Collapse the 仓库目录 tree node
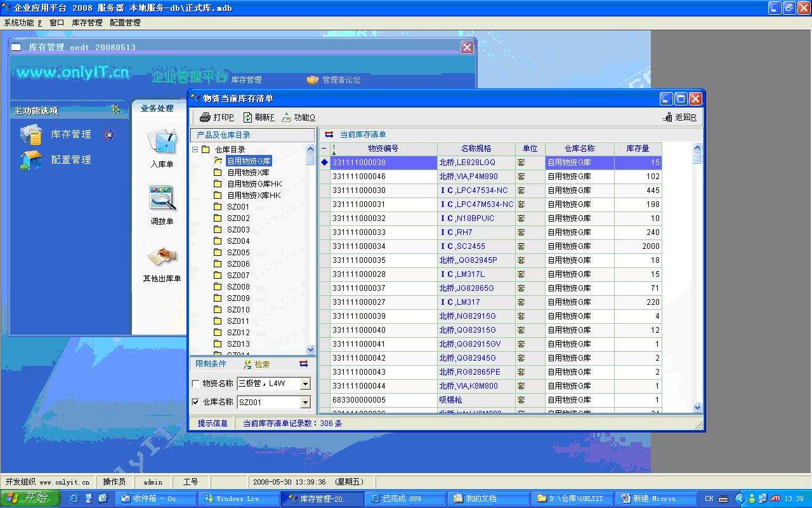Image resolution: width=812 pixels, height=508 pixels. (195, 150)
